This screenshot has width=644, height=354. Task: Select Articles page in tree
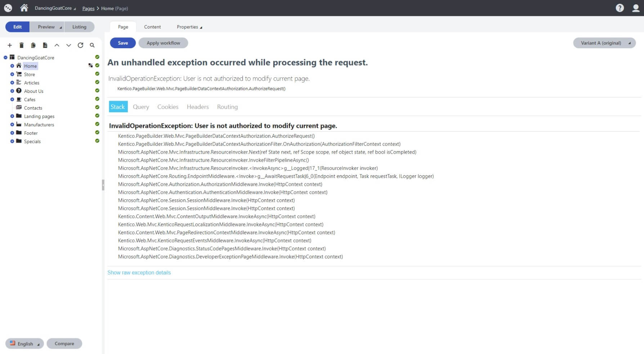(32, 83)
